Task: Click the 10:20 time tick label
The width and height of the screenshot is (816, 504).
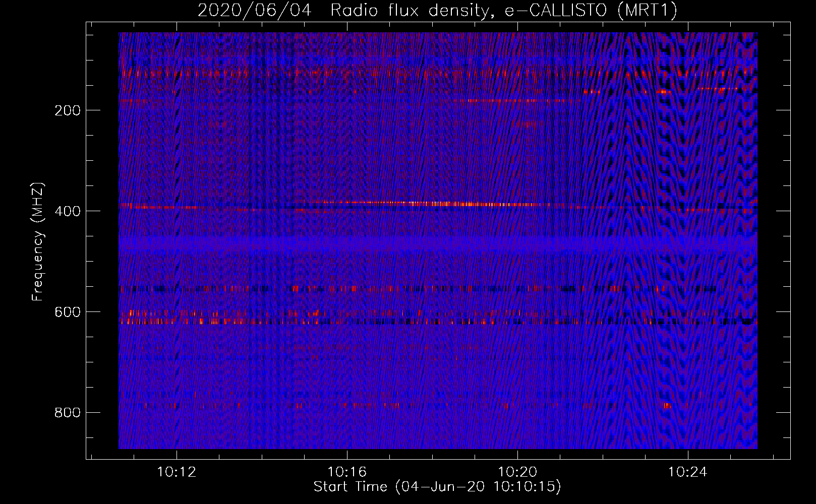Action: 517,472
